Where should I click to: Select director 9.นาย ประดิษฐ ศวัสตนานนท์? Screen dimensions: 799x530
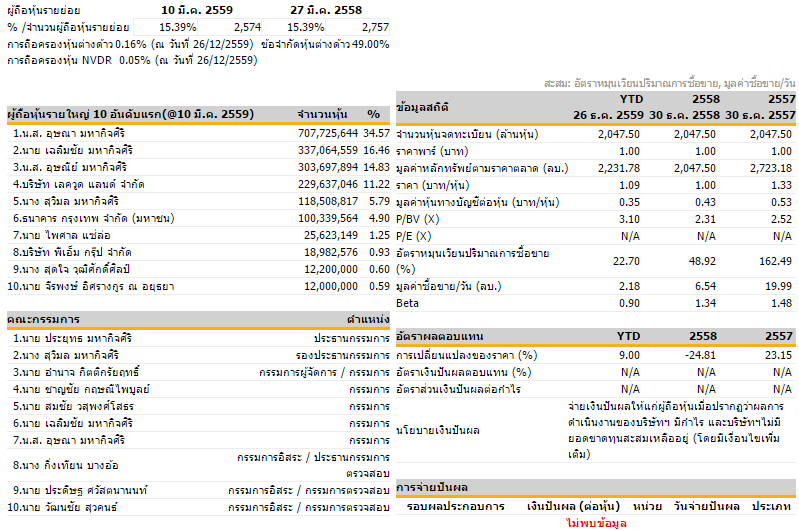point(80,490)
